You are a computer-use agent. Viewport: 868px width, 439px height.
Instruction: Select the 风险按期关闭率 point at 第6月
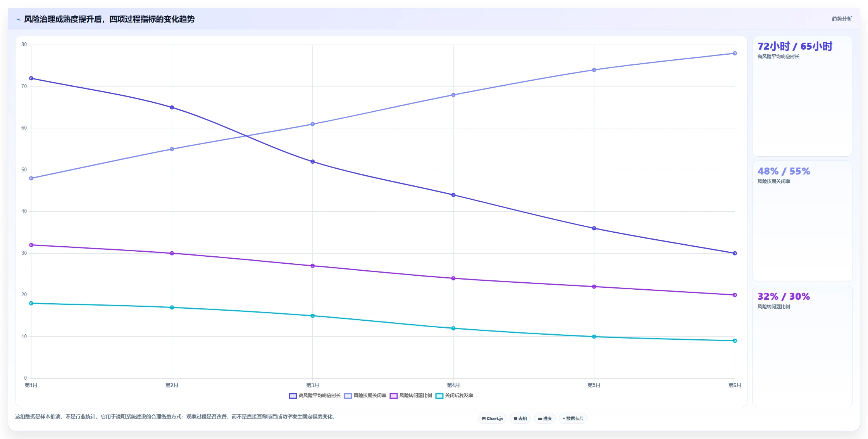[x=735, y=54]
